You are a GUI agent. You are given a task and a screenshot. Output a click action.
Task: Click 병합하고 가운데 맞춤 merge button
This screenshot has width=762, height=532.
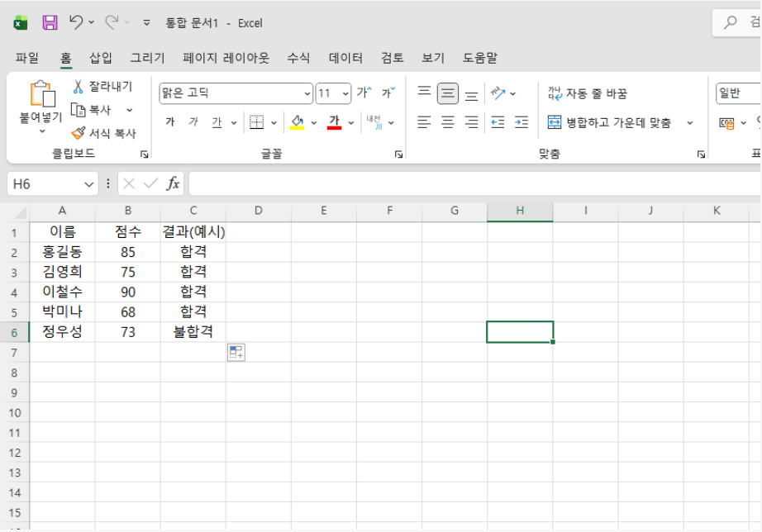click(x=610, y=122)
